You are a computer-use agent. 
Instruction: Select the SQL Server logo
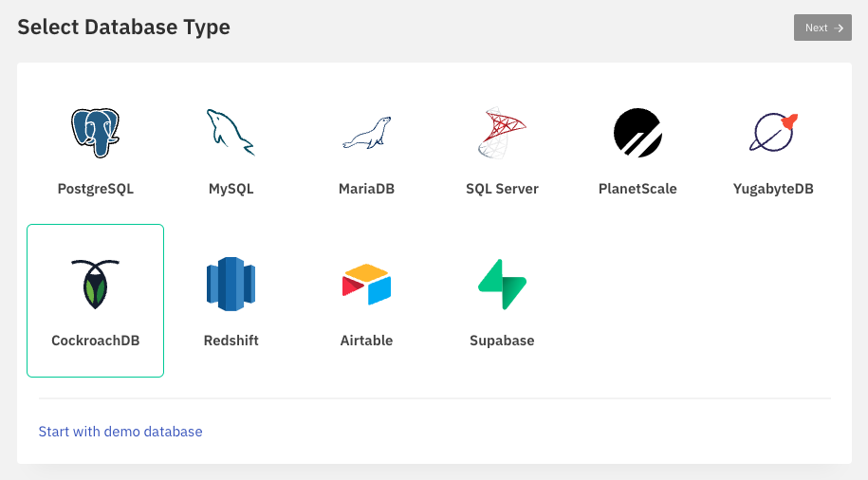click(x=502, y=133)
